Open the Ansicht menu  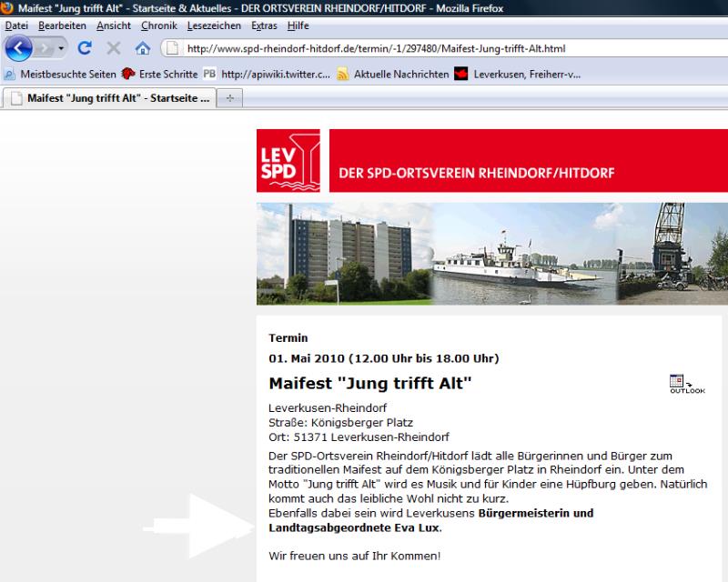point(113,25)
